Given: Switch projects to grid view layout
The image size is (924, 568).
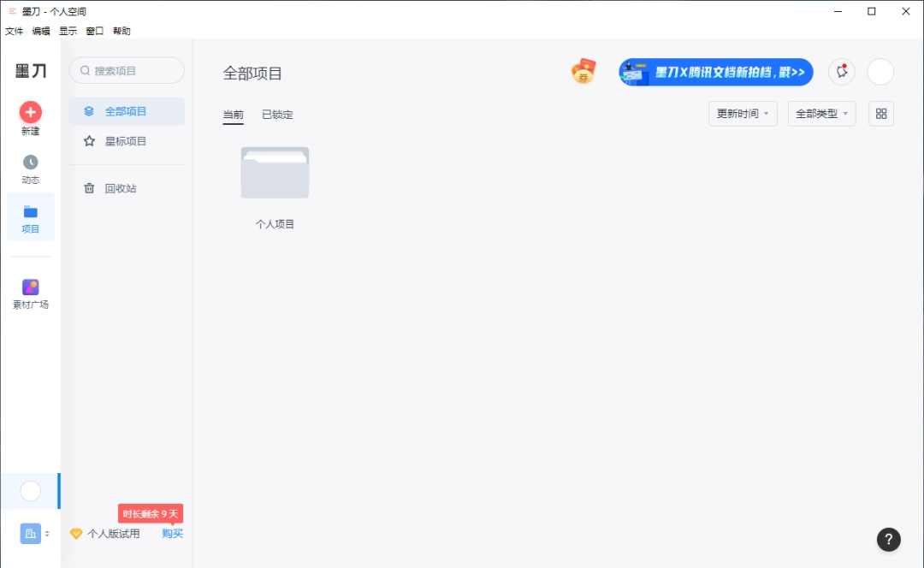Looking at the screenshot, I should point(881,113).
